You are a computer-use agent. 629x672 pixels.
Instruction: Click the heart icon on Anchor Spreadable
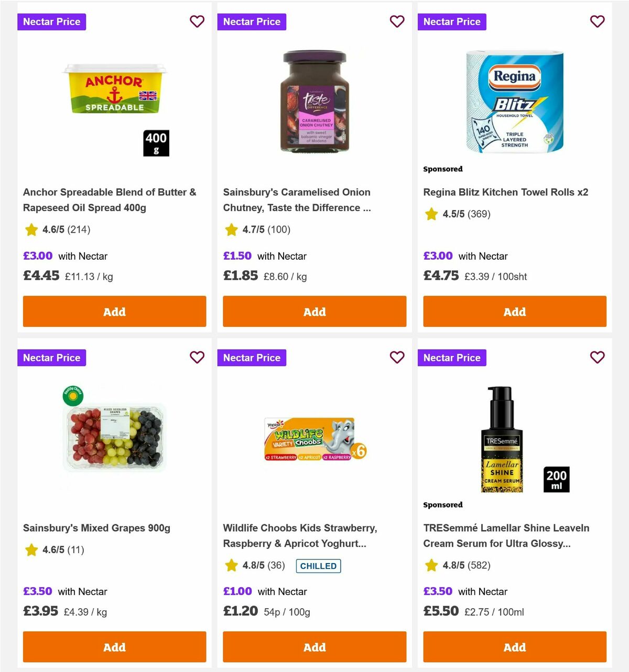197,21
